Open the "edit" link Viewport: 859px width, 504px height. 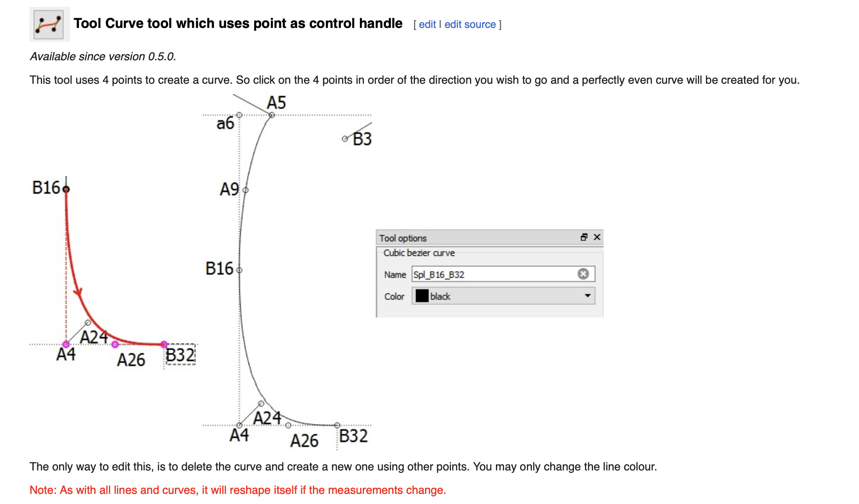click(427, 25)
